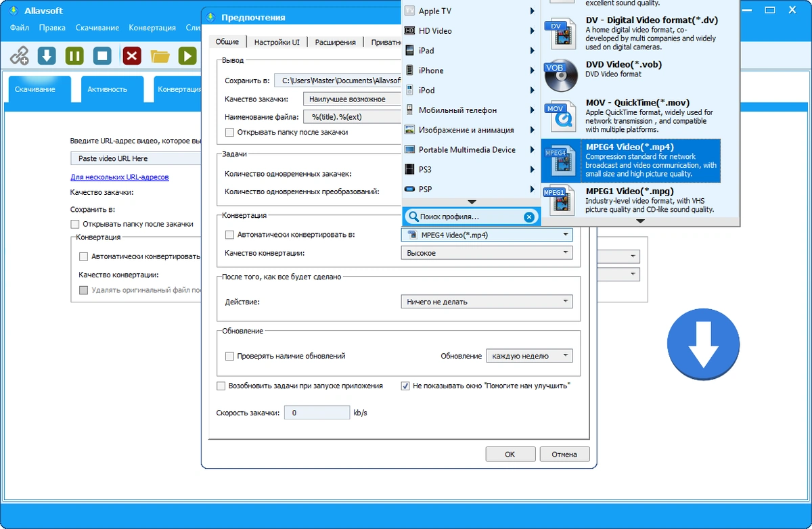Screen dimensions: 812x529
Task: Click the red delete X toolbar icon
Action: point(132,55)
